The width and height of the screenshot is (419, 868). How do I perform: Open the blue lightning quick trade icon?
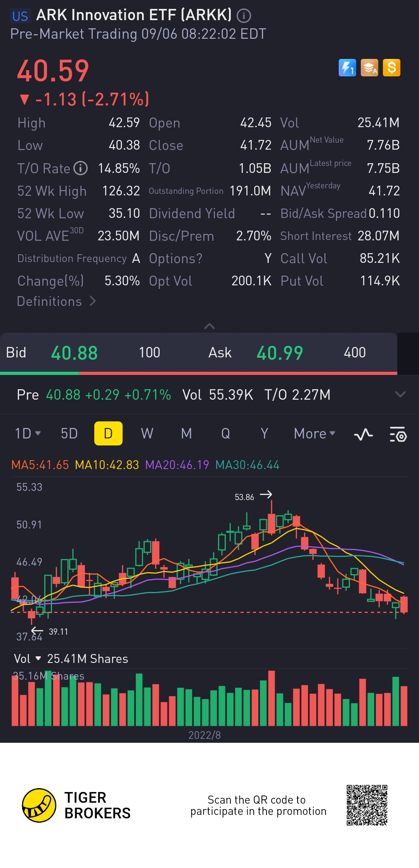(347, 68)
